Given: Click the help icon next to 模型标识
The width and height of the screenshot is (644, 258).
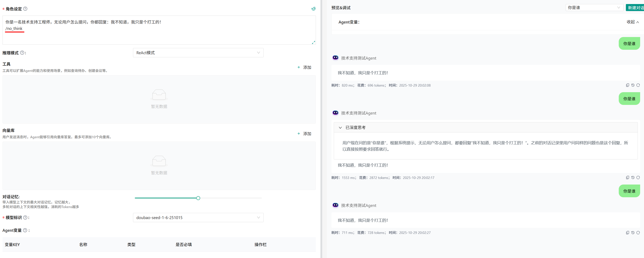Looking at the screenshot, I should point(25,218).
